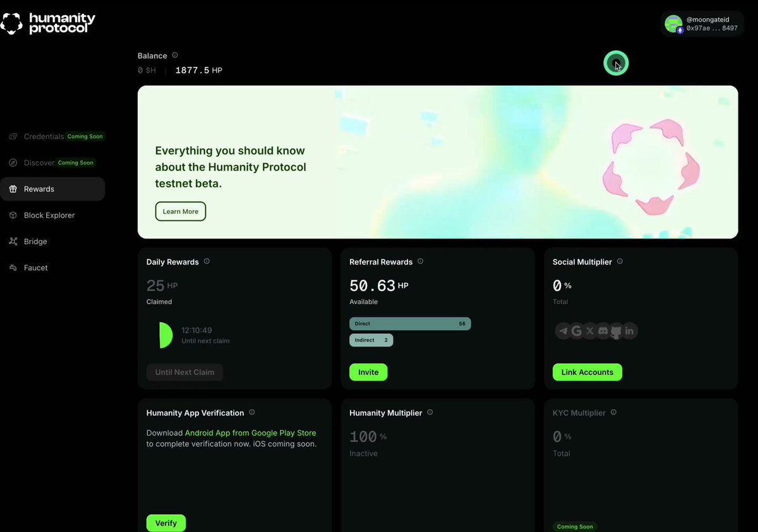
Task: Click the Block Explorer cube icon
Action: click(x=13, y=215)
